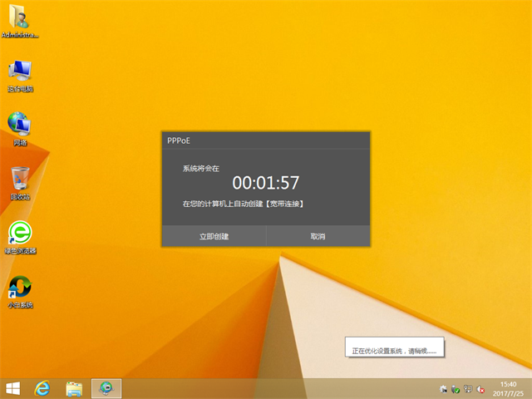Image resolution: width=532 pixels, height=399 pixels.
Task: Click the 00:01:57 countdown timer text
Action: click(x=266, y=183)
